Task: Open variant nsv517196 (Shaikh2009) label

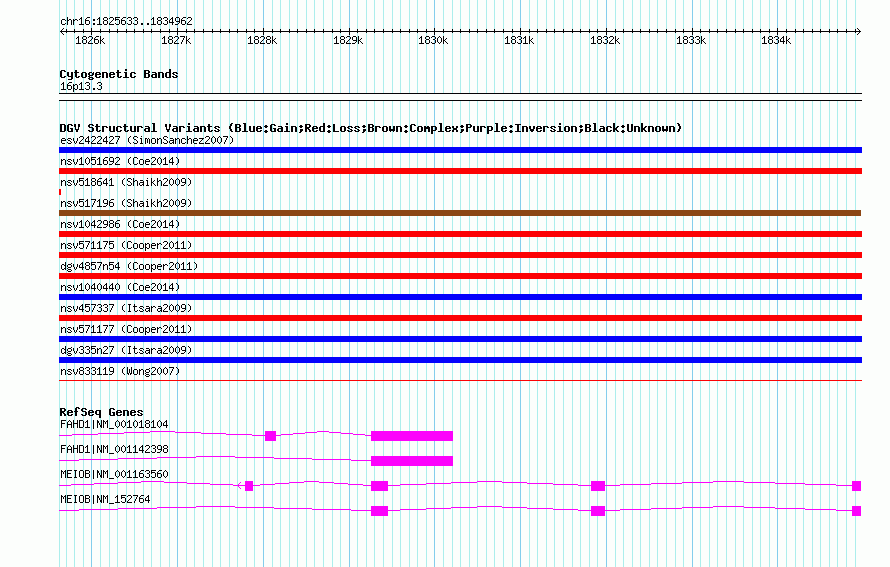Action: tap(126, 203)
